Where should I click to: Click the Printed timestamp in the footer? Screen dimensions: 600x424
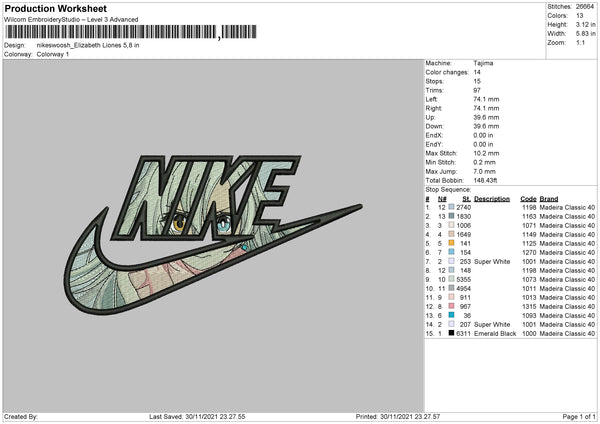(x=398, y=416)
